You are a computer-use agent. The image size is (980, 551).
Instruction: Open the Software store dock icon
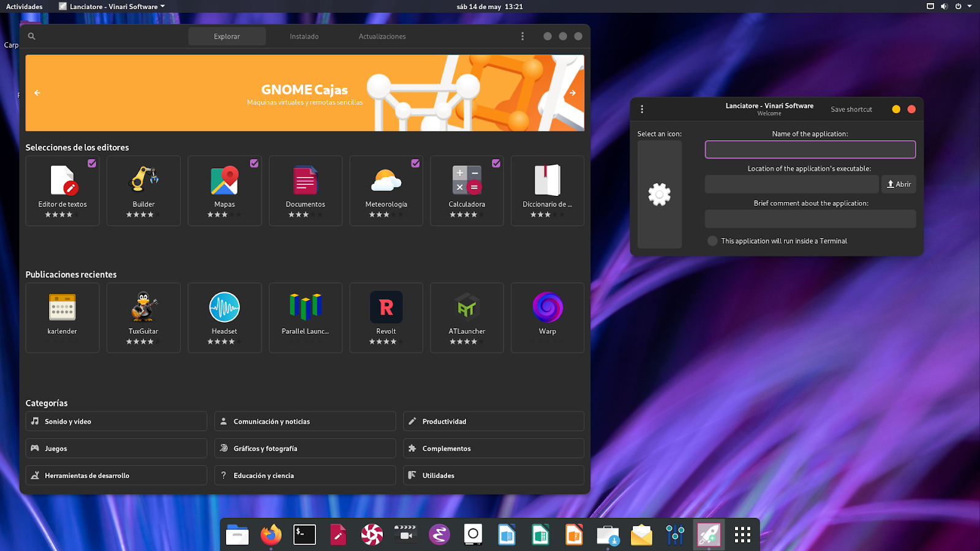pyautogui.click(x=608, y=535)
